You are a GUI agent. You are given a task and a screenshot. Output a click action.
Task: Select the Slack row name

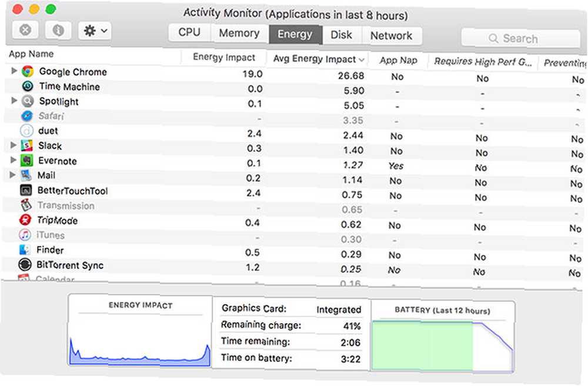(x=50, y=145)
